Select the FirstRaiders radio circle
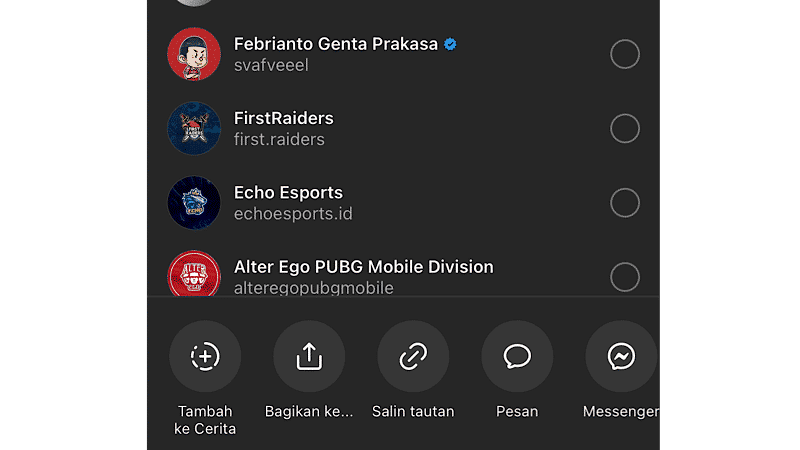 [x=624, y=129]
